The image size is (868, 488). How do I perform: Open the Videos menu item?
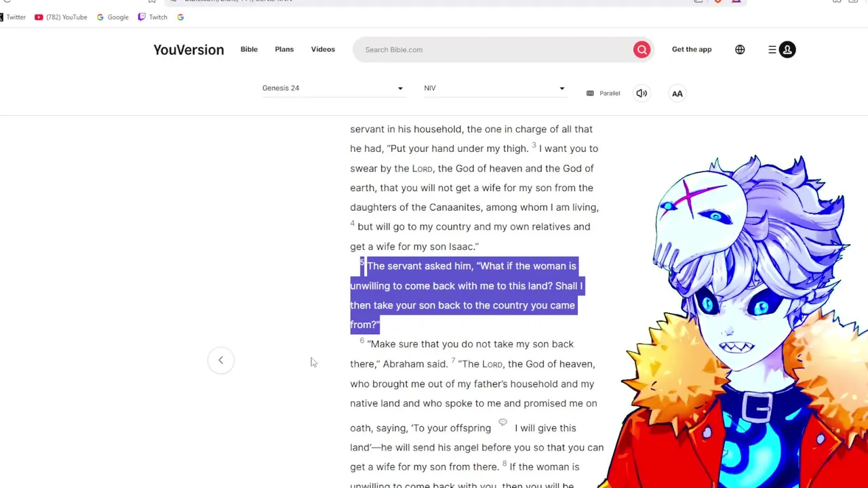pos(323,49)
